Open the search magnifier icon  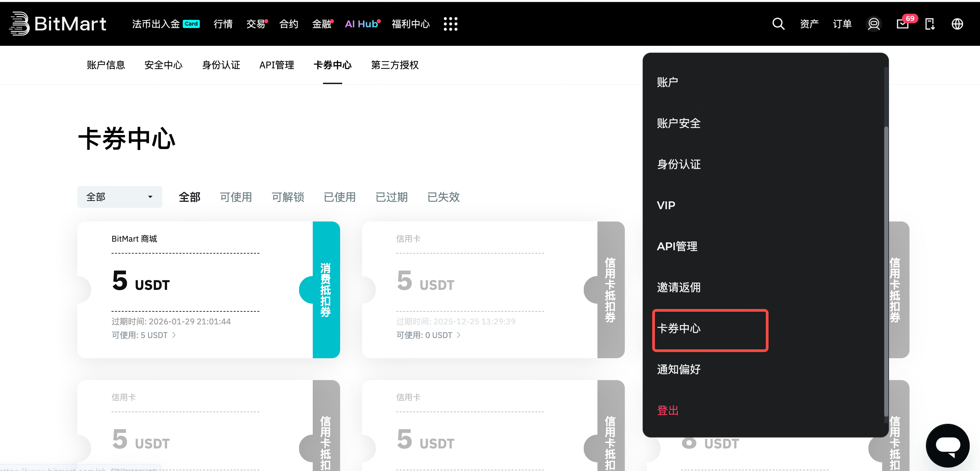(x=778, y=24)
